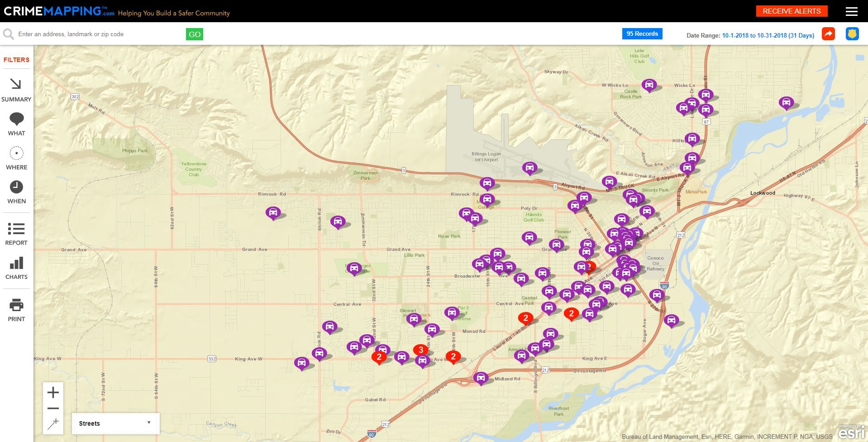Click the blue police badge icon
868x442 pixels.
[x=852, y=34]
